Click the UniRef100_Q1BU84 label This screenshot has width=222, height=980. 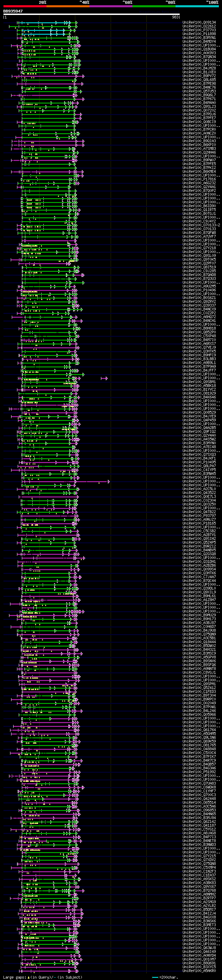(199, 49)
